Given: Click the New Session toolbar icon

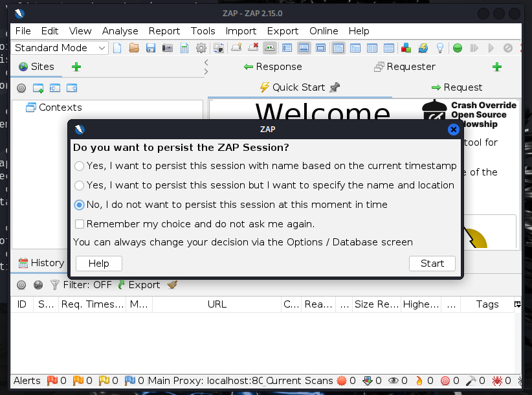Looking at the screenshot, I should coord(117,48).
